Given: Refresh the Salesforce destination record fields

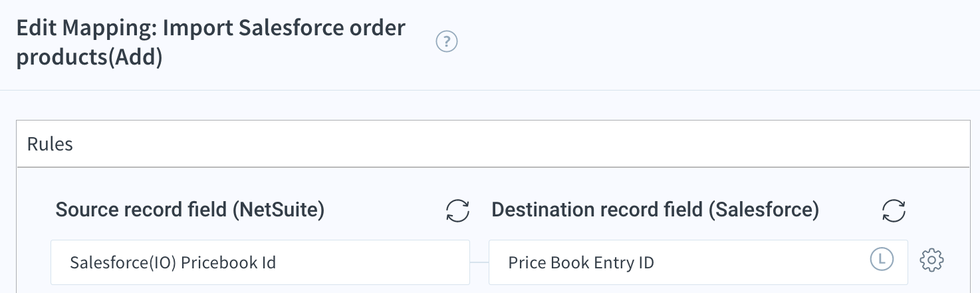Looking at the screenshot, I should click(x=894, y=211).
